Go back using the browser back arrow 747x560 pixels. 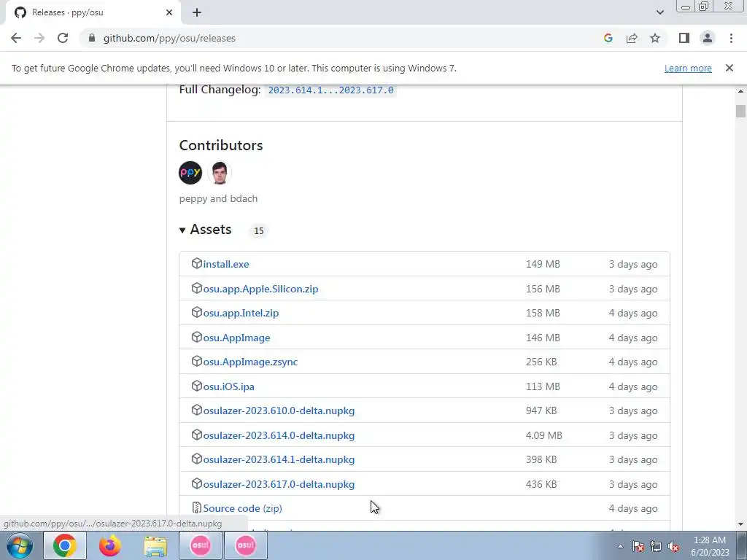click(x=16, y=38)
